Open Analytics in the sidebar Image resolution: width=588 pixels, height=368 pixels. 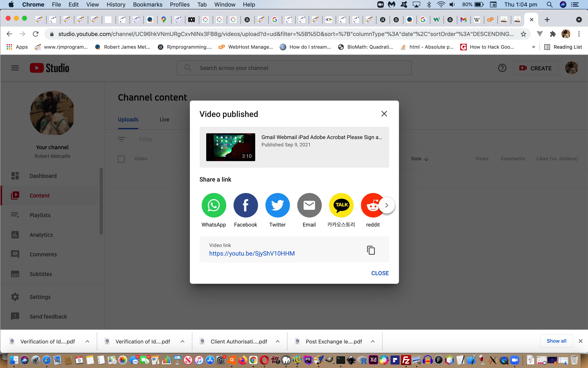click(x=49, y=235)
